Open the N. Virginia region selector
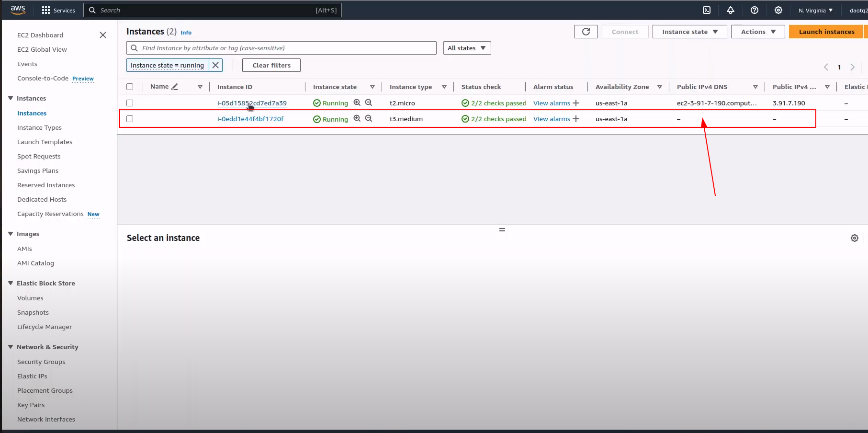Image resolution: width=868 pixels, height=433 pixels. pos(815,10)
